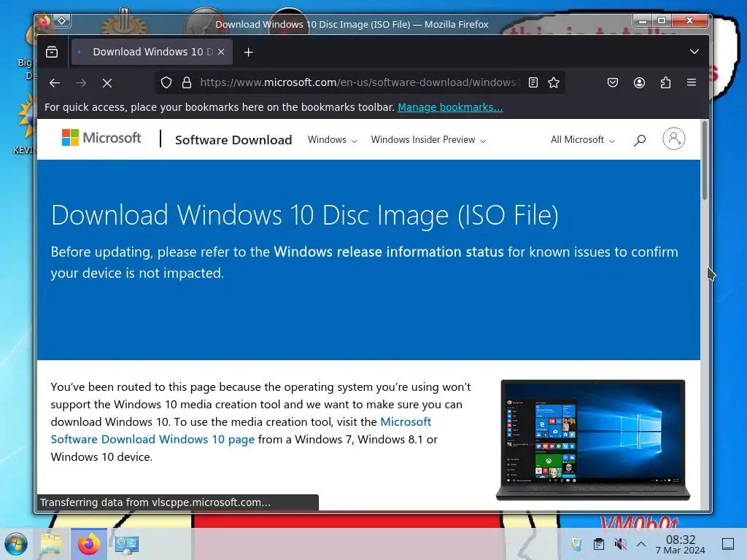Open the clipboard tray icon

click(599, 544)
